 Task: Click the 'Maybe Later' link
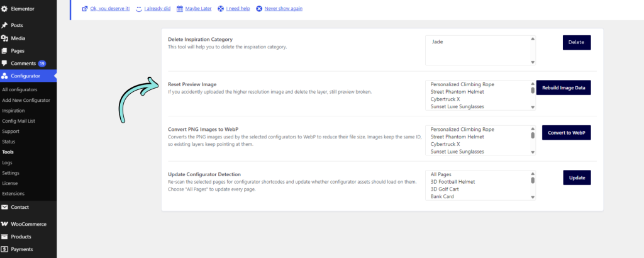(198, 9)
